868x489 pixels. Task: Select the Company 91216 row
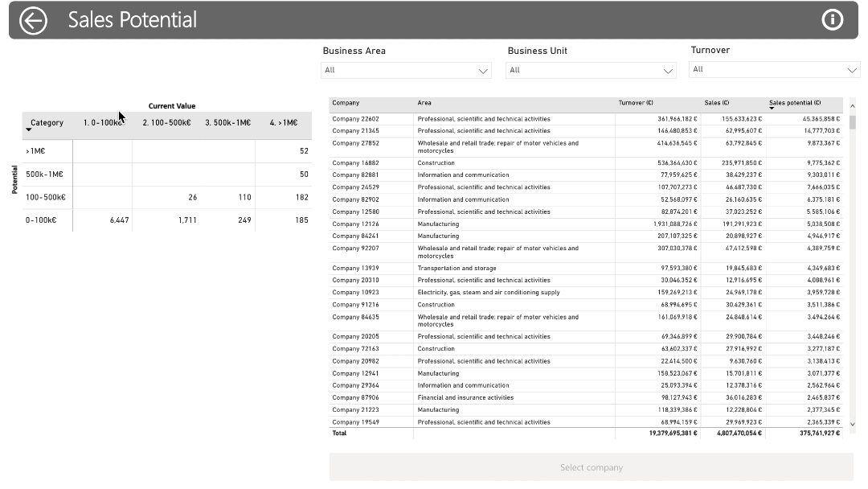point(586,305)
